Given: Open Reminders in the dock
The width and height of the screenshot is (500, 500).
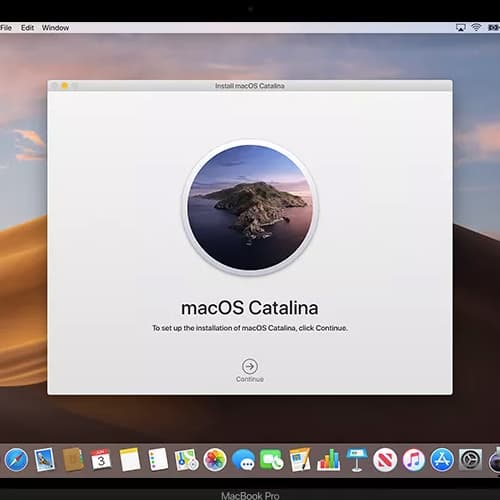Looking at the screenshot, I should tap(158, 460).
